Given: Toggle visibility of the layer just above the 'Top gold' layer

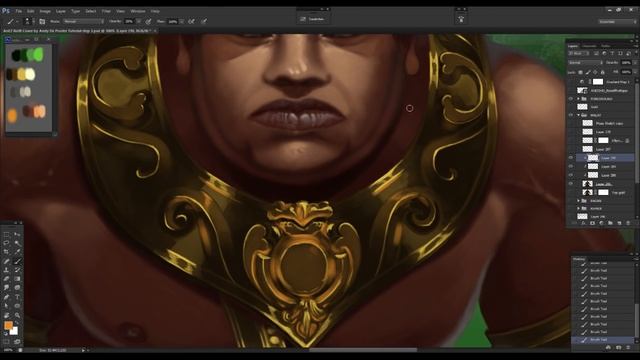Looking at the screenshot, I should pos(571,184).
